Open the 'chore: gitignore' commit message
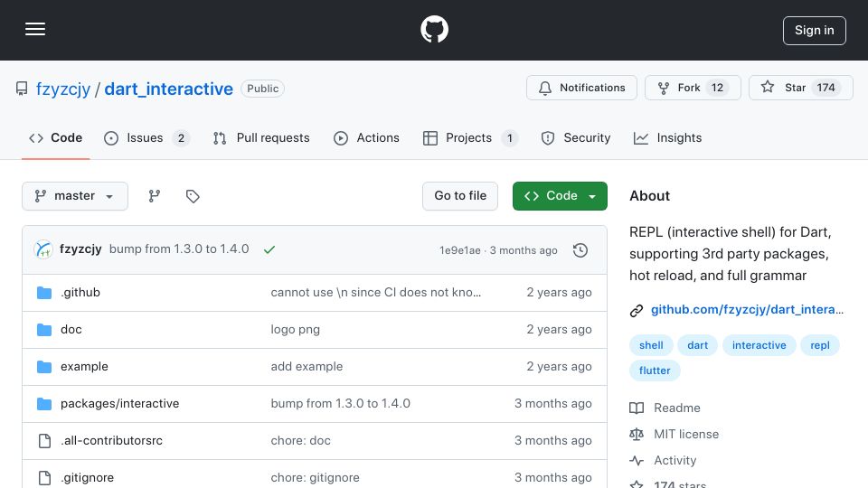This screenshot has height=488, width=868. pyautogui.click(x=315, y=477)
